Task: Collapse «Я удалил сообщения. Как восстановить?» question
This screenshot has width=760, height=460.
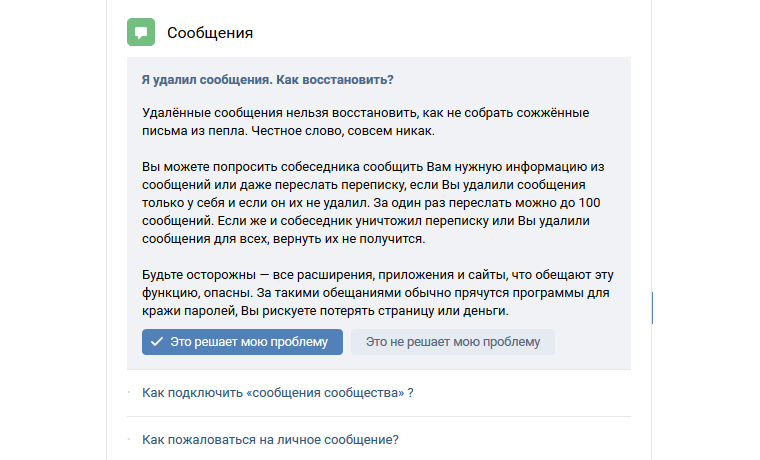Action: (x=268, y=79)
